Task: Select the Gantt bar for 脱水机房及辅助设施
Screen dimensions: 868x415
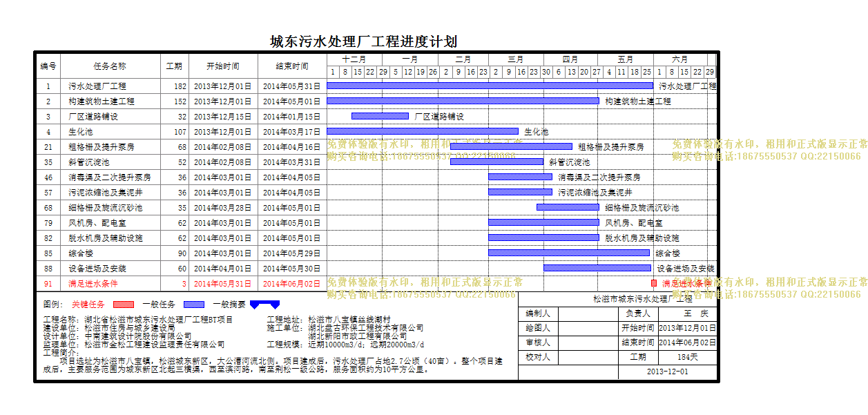Action: [x=543, y=238]
